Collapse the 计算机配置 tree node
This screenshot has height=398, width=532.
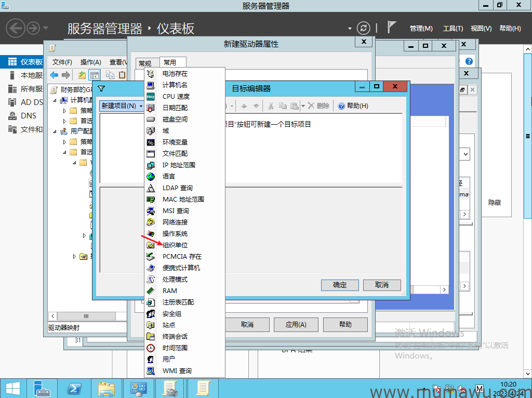click(56, 100)
